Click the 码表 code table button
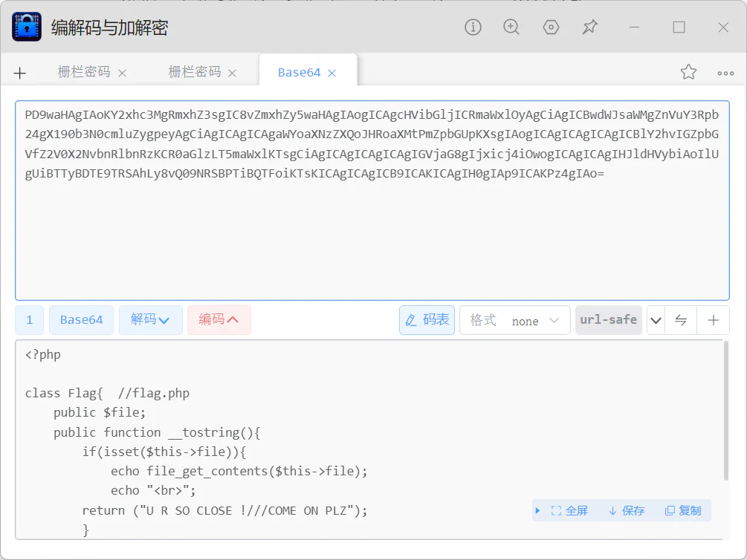 (427, 320)
